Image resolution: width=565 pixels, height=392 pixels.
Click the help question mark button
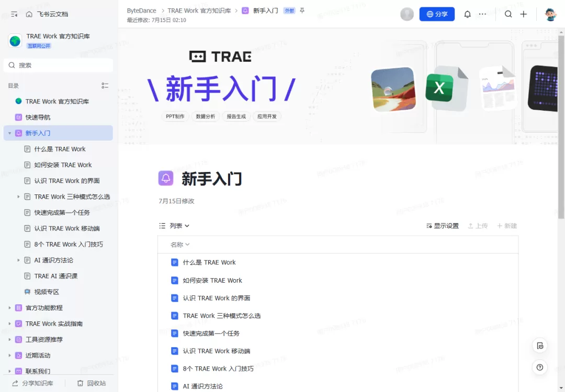(540, 367)
